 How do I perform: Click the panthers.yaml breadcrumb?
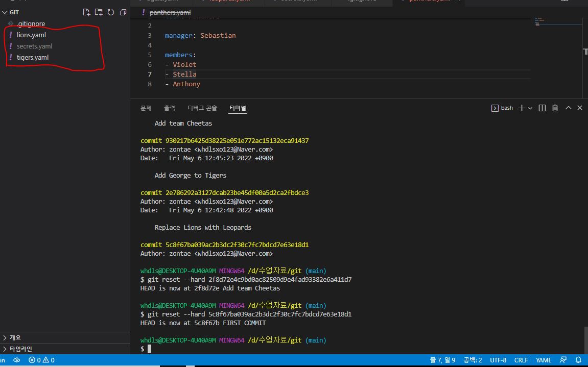[170, 13]
